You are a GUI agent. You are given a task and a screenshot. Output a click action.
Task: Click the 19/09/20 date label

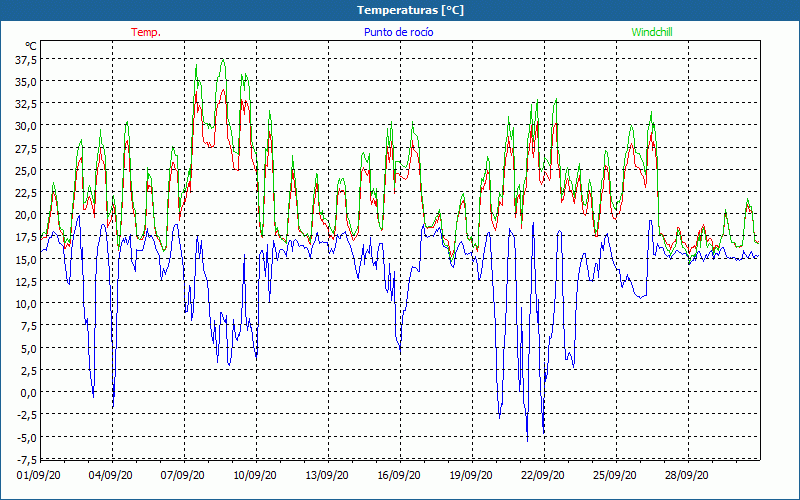471,475
